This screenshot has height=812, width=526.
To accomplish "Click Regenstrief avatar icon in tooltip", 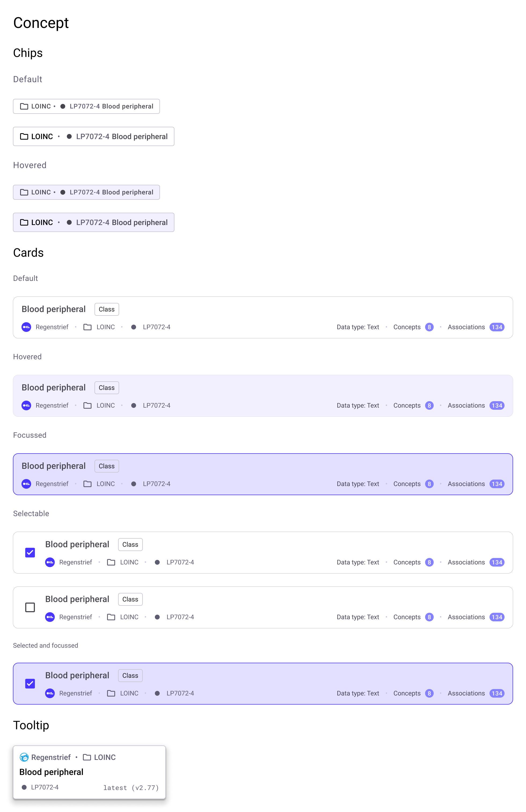I will [x=24, y=757].
